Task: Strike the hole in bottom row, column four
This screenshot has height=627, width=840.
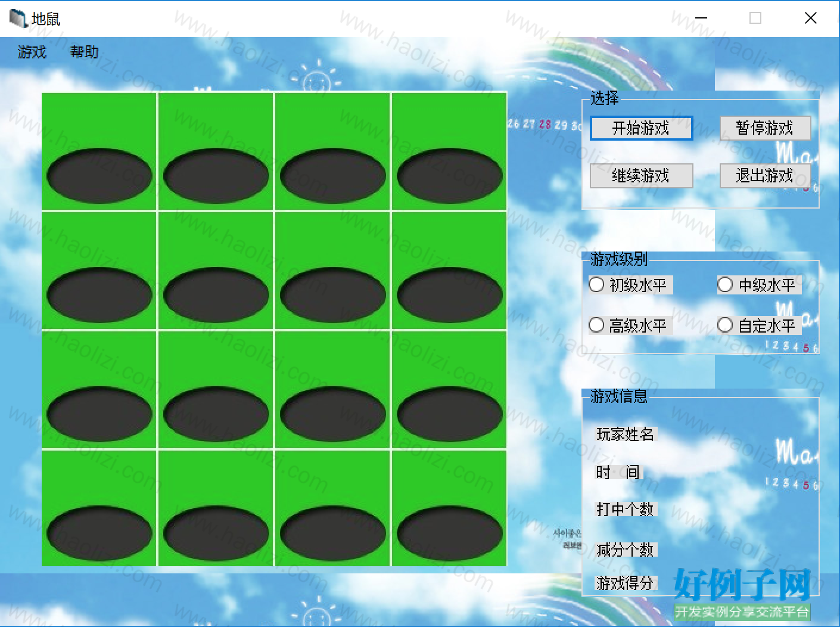Action: 450,533
